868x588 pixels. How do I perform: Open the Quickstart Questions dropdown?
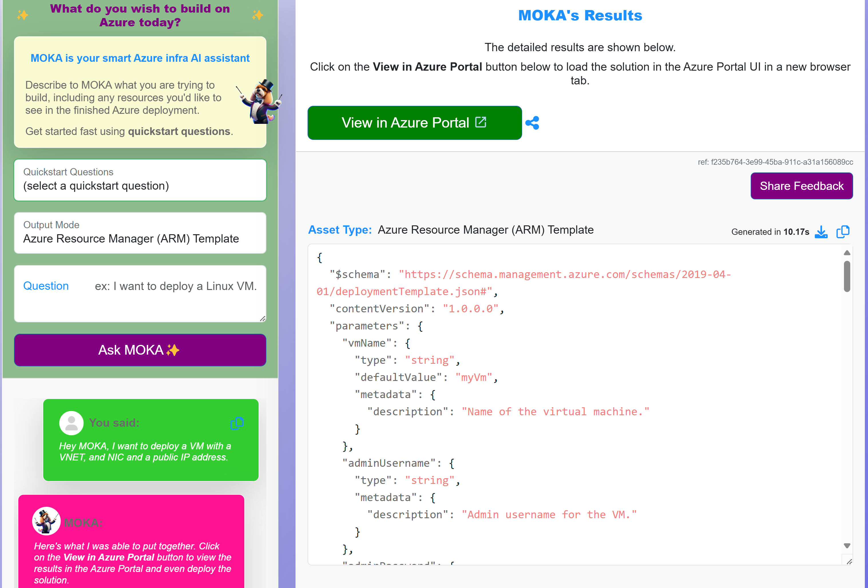140,180
